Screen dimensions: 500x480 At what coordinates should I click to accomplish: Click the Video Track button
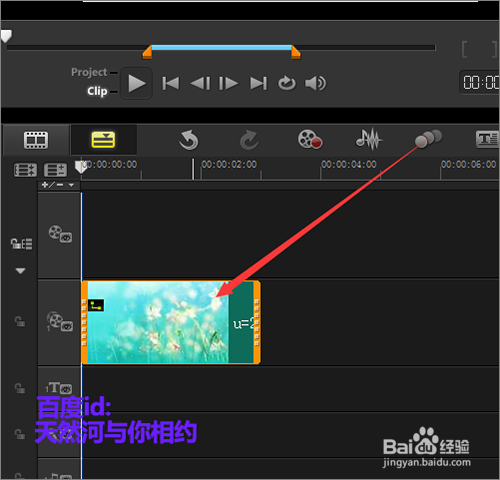coord(60,234)
